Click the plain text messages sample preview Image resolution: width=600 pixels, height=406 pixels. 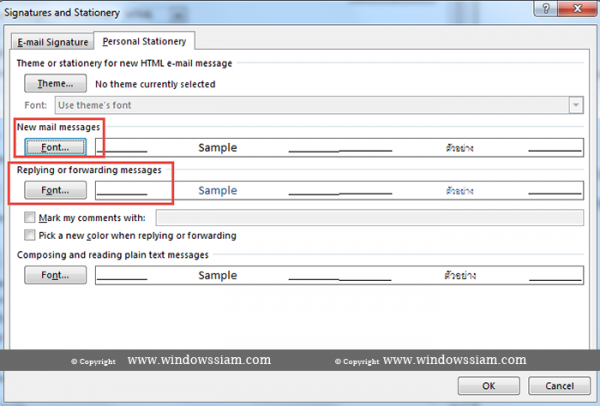point(339,276)
